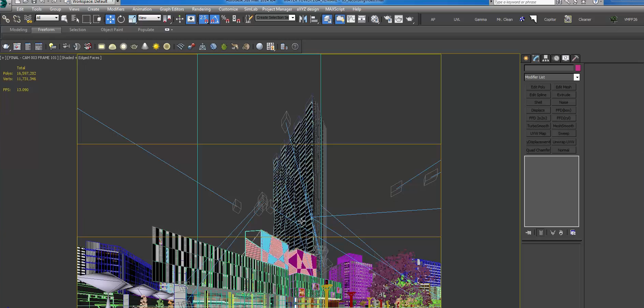The height and width of the screenshot is (308, 644).
Task: Toggle 2.5D Snaps on the toolbar
Action: [203, 19]
